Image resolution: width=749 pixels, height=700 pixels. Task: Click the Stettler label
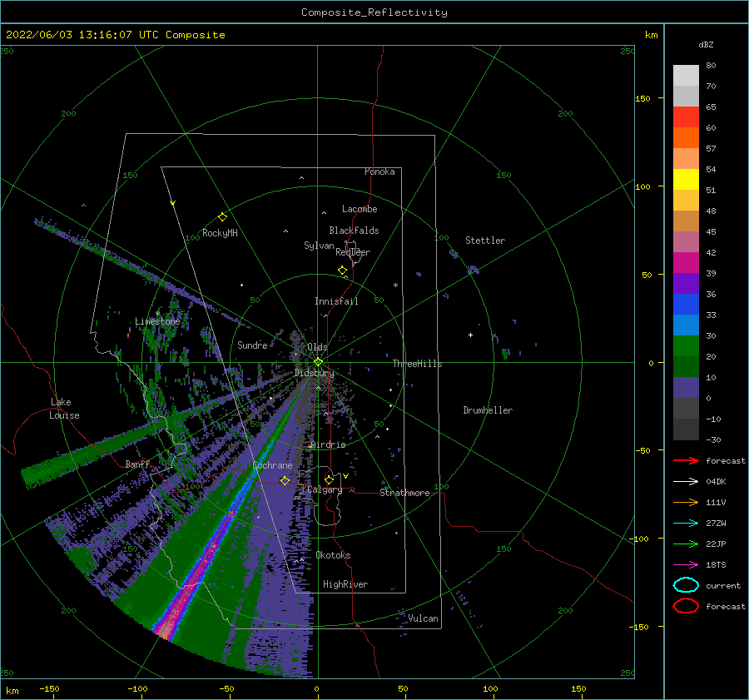tap(485, 241)
